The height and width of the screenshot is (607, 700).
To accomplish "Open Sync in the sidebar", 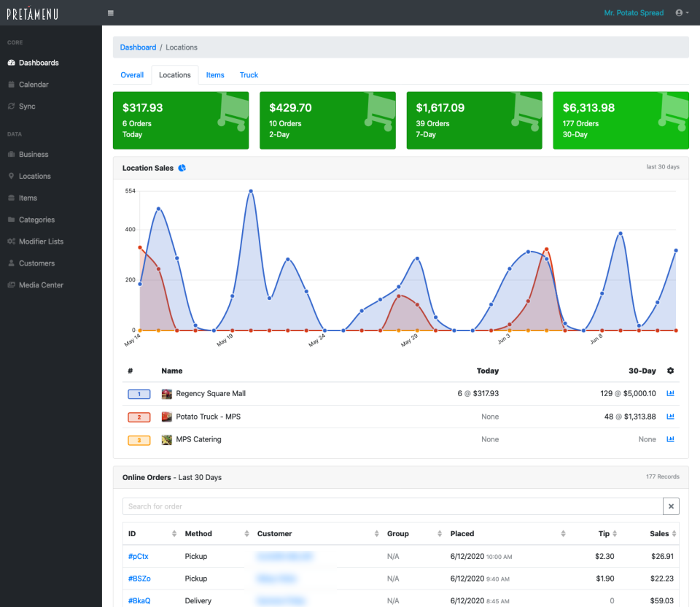I will pyautogui.click(x=27, y=107).
